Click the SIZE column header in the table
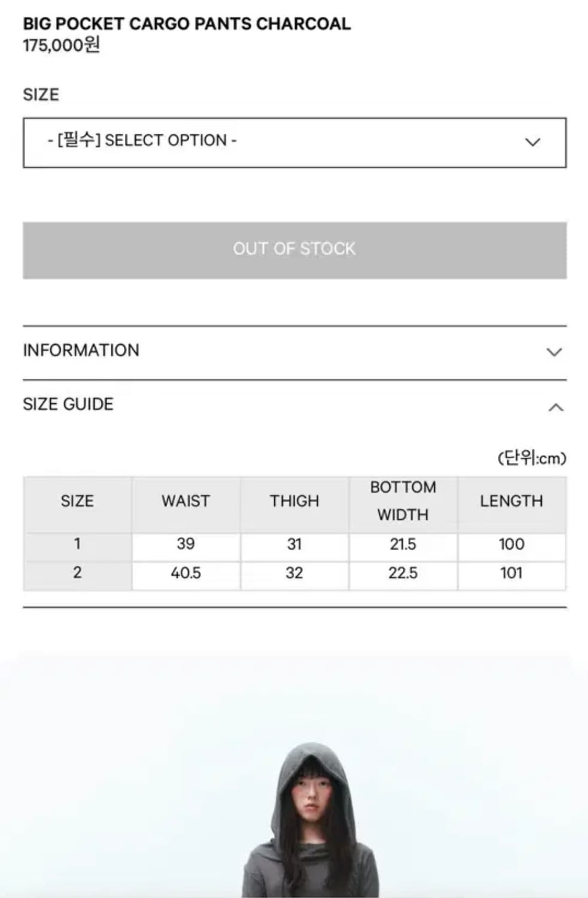This screenshot has width=588, height=898. [77, 501]
